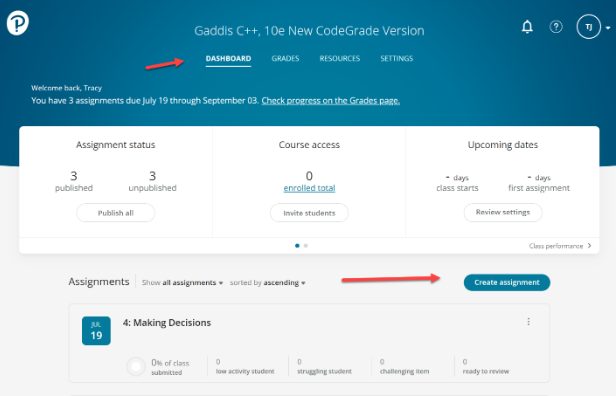Open the Resources tab
Image resolution: width=616 pixels, height=396 pixels.
(339, 59)
